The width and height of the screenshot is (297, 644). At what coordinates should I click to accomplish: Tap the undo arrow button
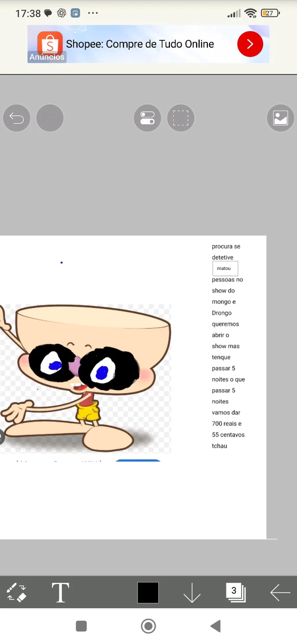(x=16, y=118)
